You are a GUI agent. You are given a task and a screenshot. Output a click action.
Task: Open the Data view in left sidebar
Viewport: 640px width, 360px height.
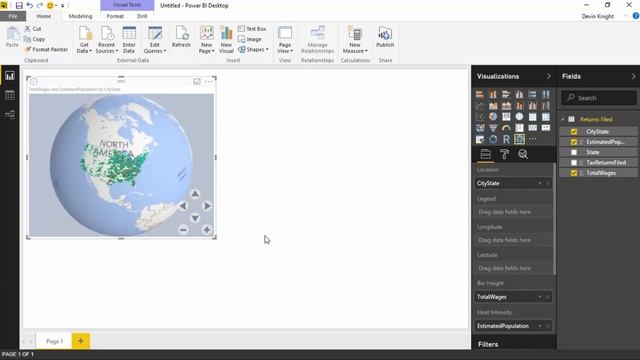[x=10, y=95]
